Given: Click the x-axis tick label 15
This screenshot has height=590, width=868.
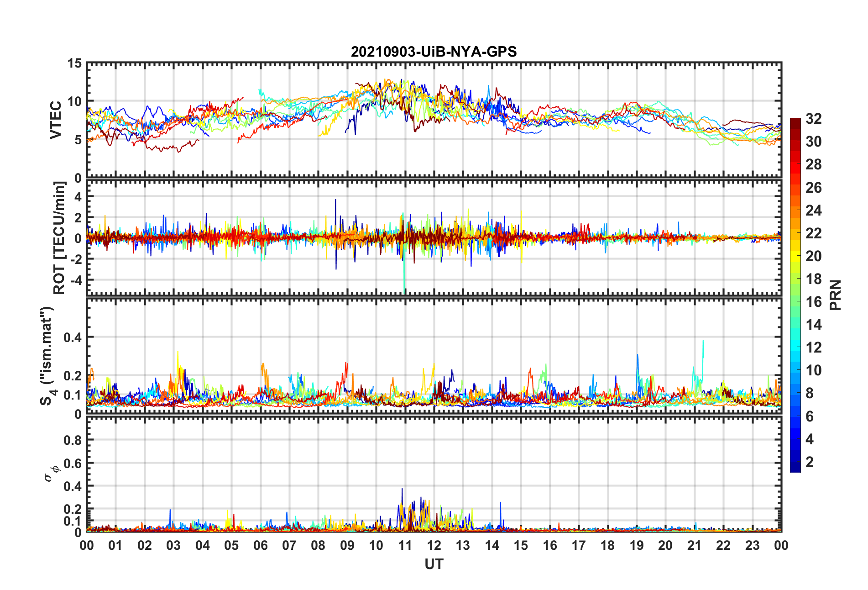Looking at the screenshot, I should pos(521,545).
